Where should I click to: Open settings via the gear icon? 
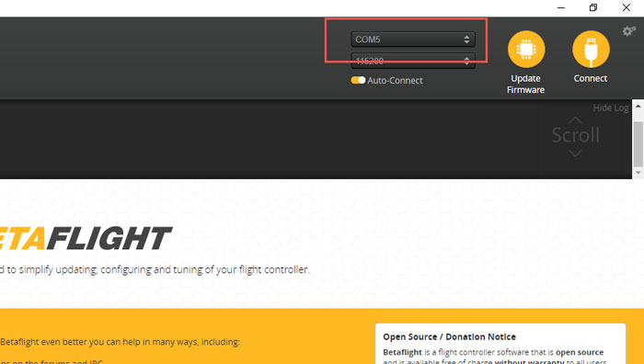[628, 30]
